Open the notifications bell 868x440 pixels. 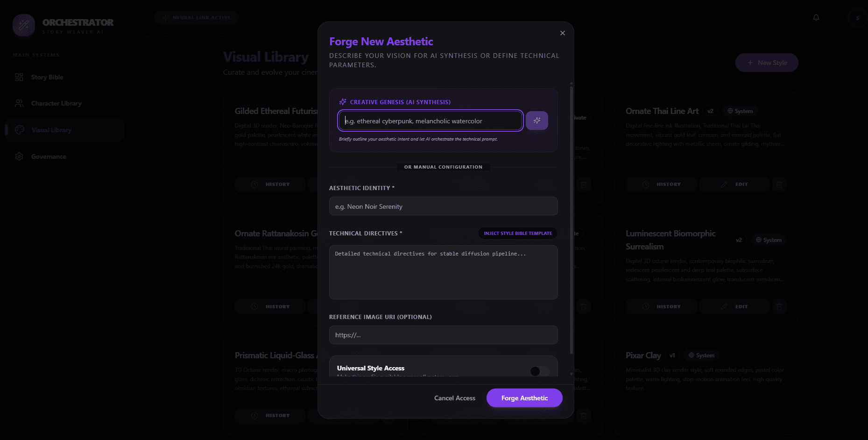click(x=816, y=18)
